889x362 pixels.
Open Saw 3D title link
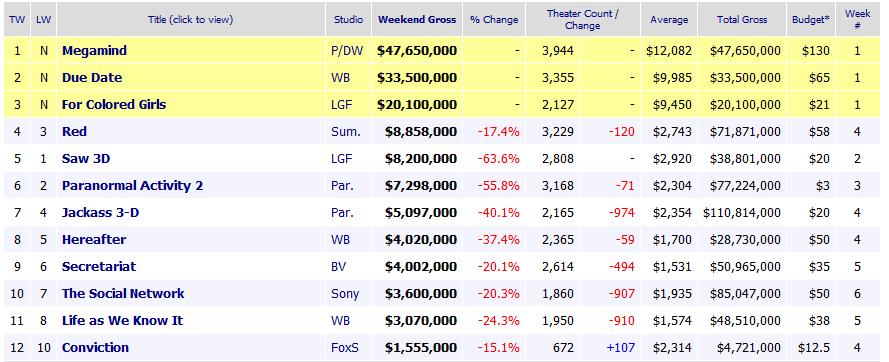(86, 159)
